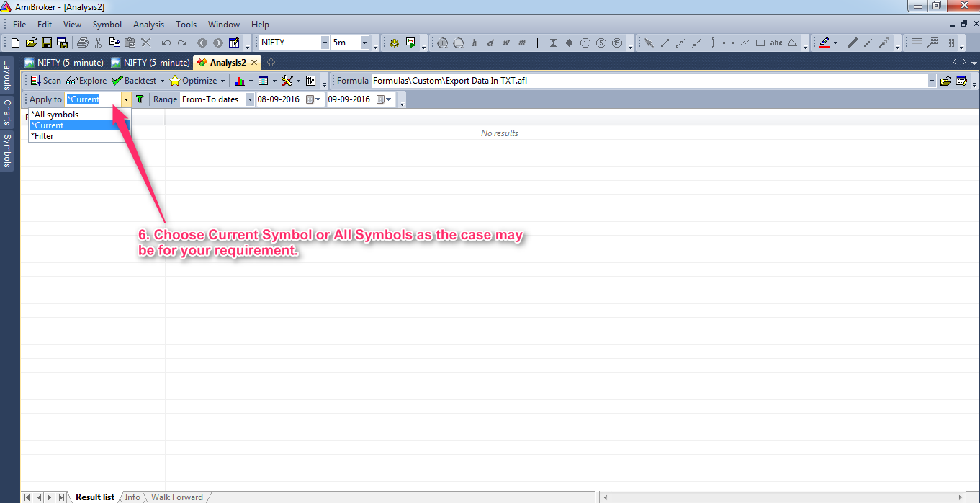This screenshot has height=503, width=980.
Task: Select the horizontal line tool
Action: tap(729, 43)
